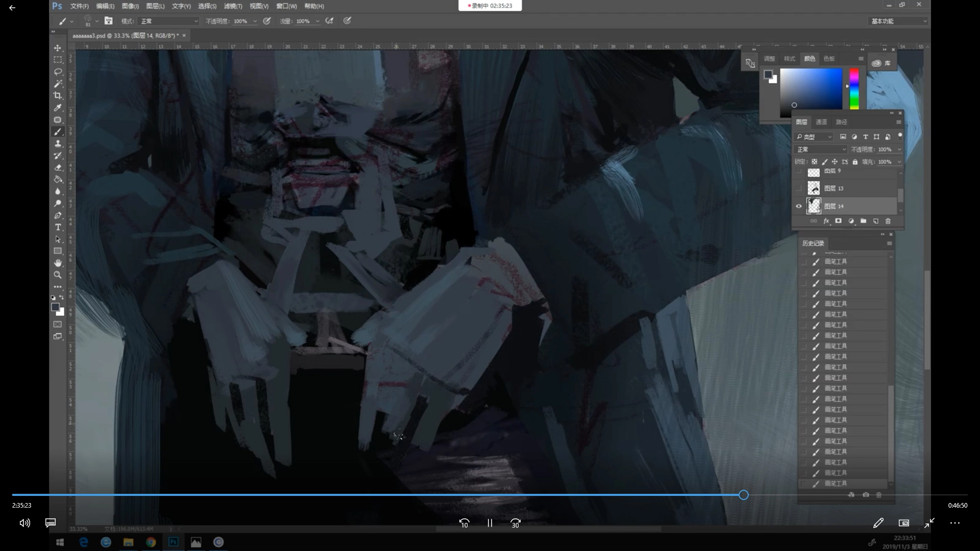Create new layer icon in Layers panel
Screen dimensions: 980x551
875,221
